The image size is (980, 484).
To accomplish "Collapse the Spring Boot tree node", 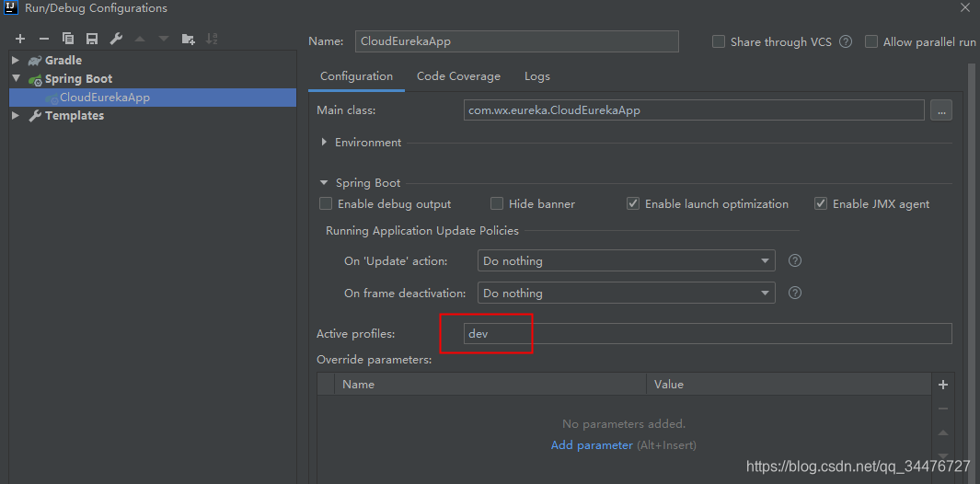I will [x=16, y=79].
